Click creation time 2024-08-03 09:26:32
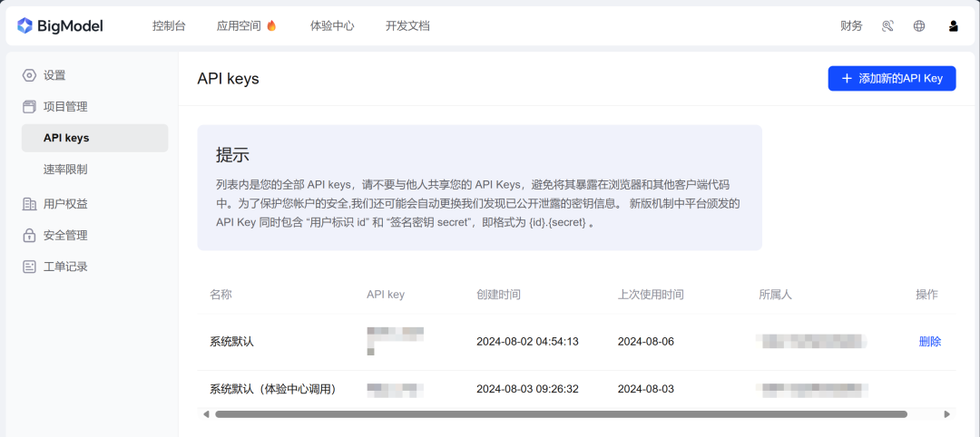The image size is (980, 437). point(527,389)
